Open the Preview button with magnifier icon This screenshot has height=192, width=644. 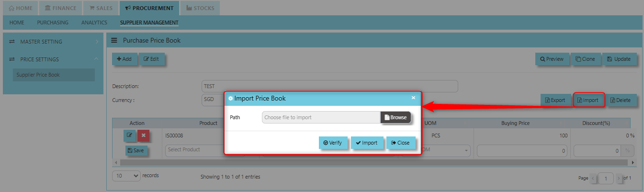tap(552, 59)
